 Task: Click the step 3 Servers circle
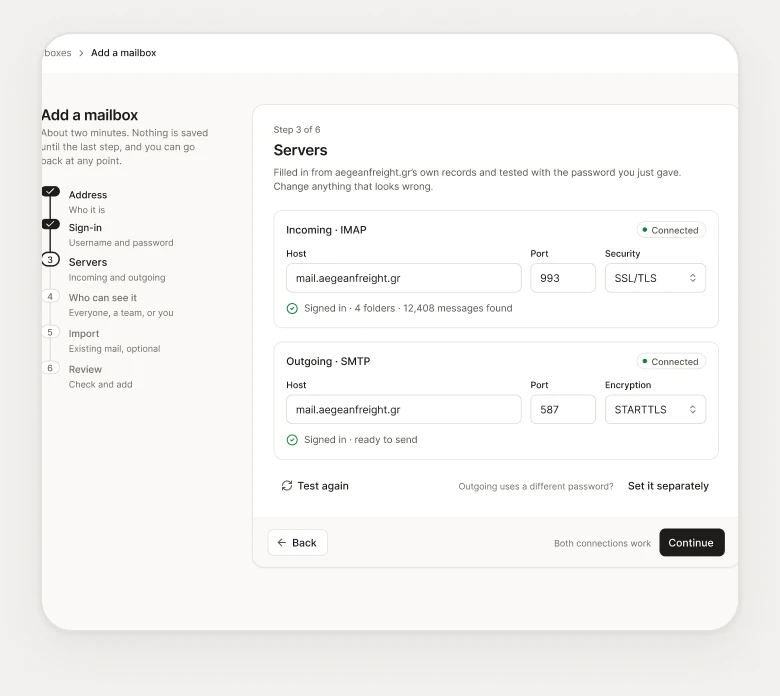(50, 260)
